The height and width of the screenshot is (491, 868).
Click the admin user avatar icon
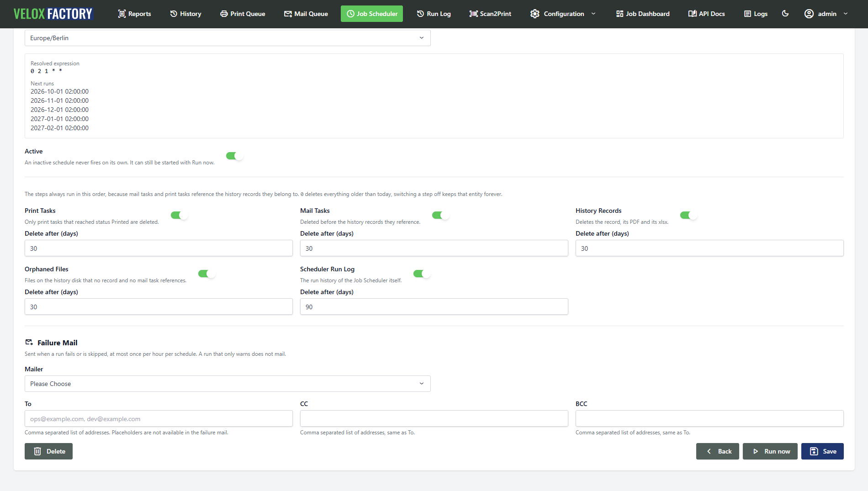[809, 14]
